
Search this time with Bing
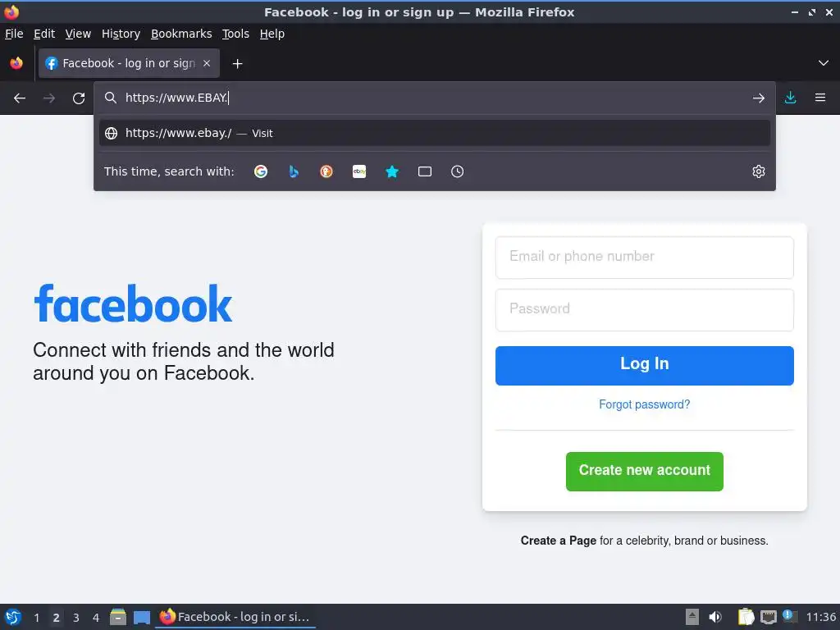click(294, 171)
